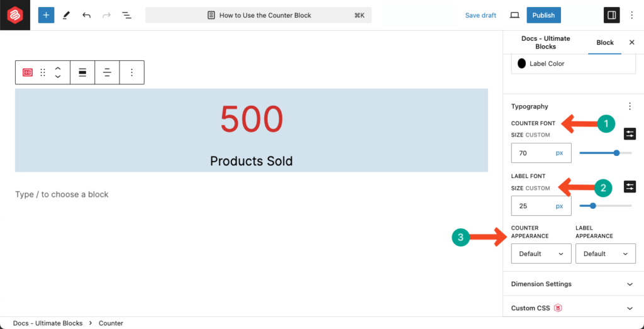Open the Document Overview list view
The image size is (644, 329).
tap(126, 15)
